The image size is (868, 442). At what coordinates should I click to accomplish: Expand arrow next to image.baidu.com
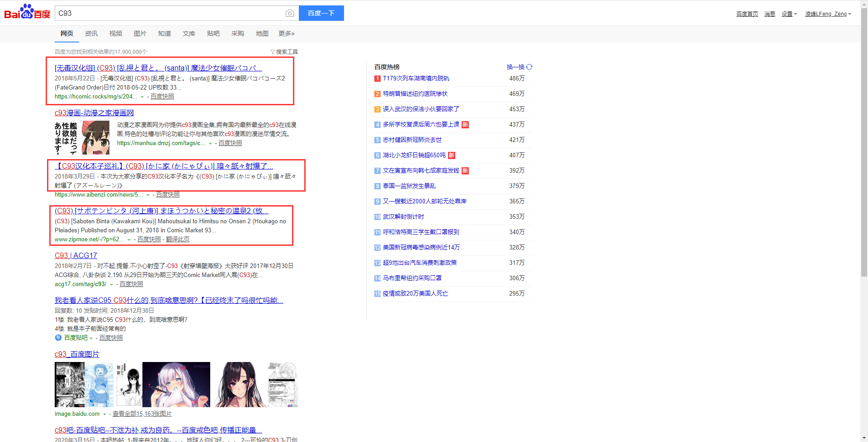[x=104, y=414]
